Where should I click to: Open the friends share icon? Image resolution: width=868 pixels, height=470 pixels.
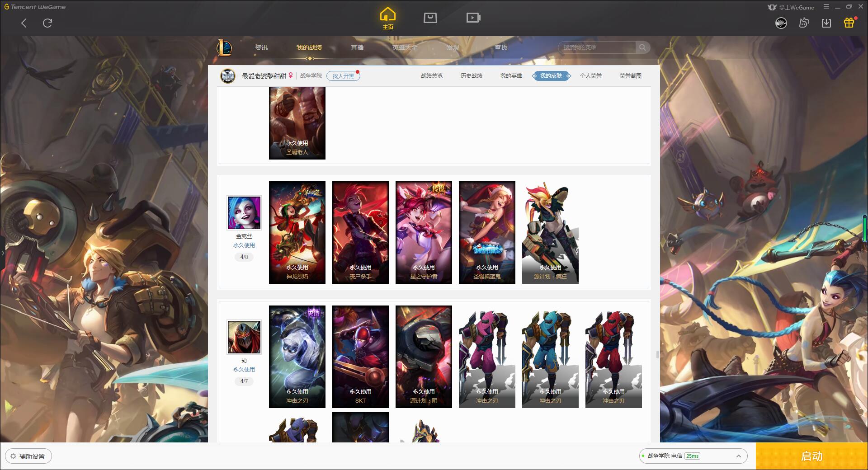pos(804,23)
